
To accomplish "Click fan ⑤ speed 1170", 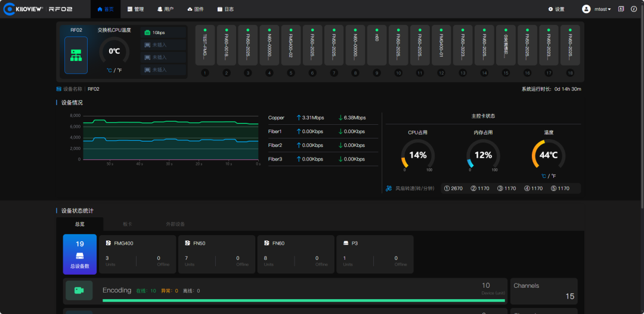I will point(560,189).
